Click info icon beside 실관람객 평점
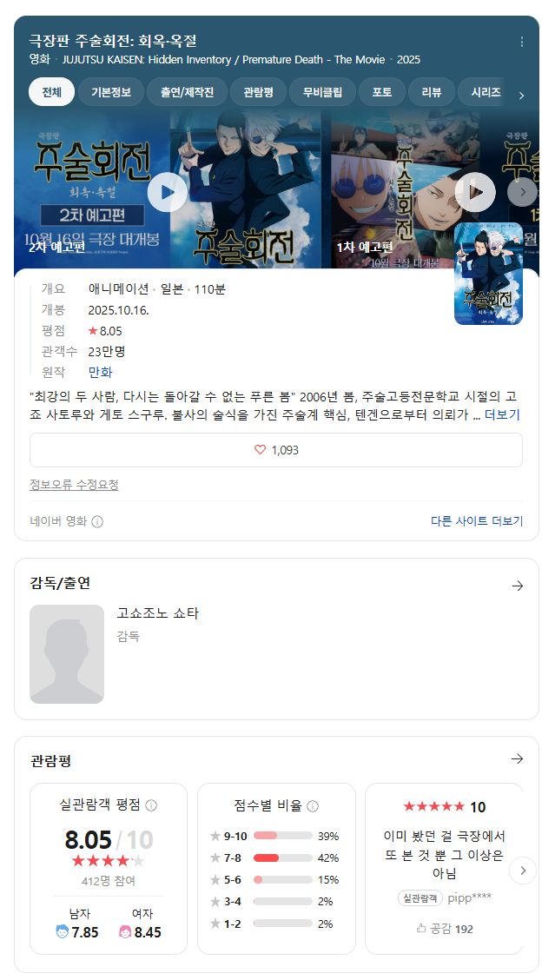Image resolution: width=555 pixels, height=980 pixels. [x=151, y=805]
